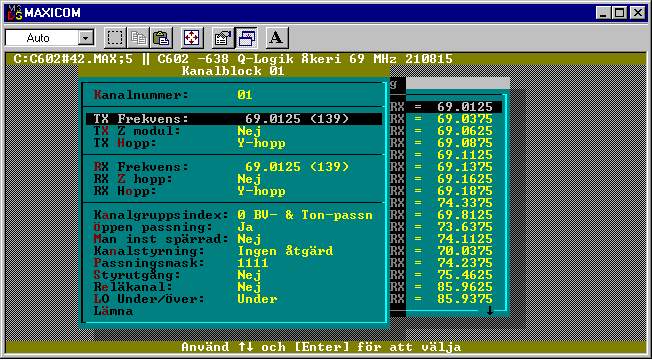This screenshot has height=360, width=652.
Task: Maximize the MAXICOM window
Action: pyautogui.click(x=619, y=13)
